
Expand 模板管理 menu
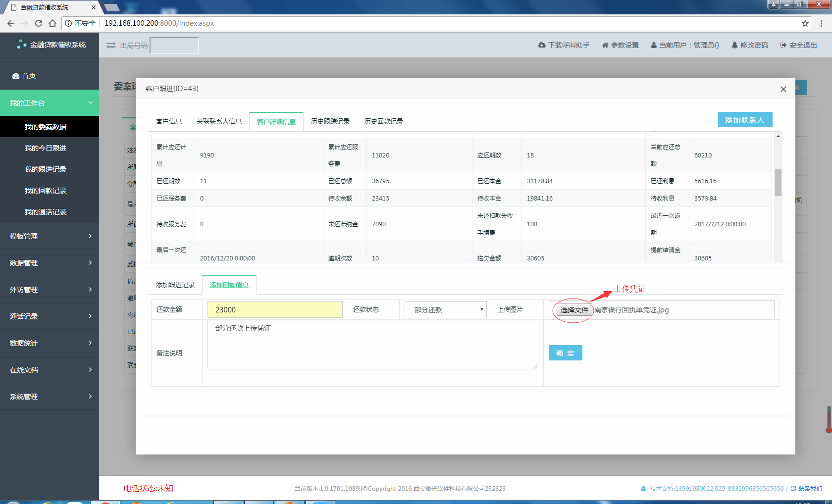click(x=50, y=236)
